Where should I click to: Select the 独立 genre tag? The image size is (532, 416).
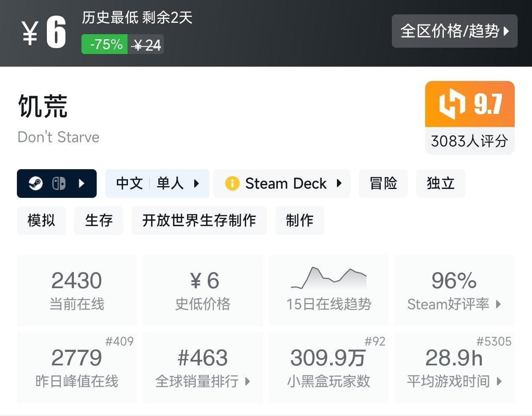click(x=440, y=184)
